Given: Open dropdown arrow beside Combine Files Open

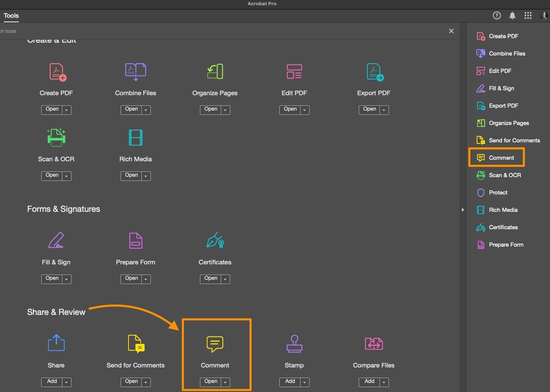Looking at the screenshot, I should pos(146,110).
